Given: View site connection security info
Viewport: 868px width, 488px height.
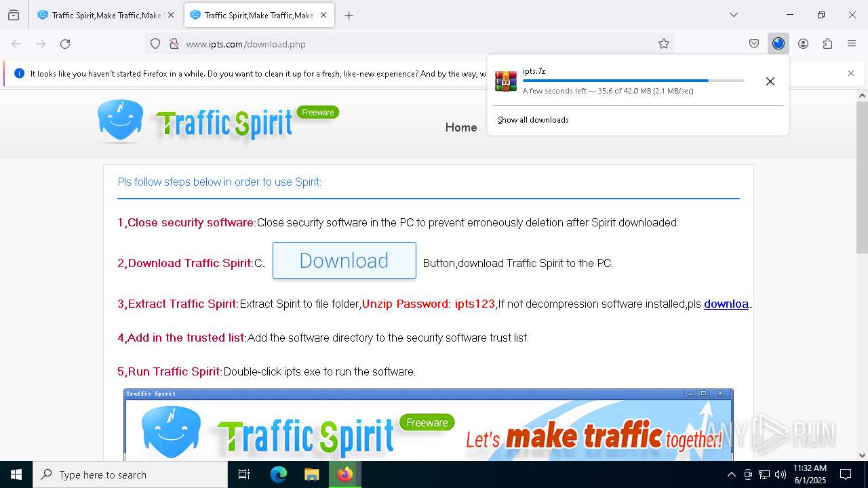Looking at the screenshot, I should 174,44.
